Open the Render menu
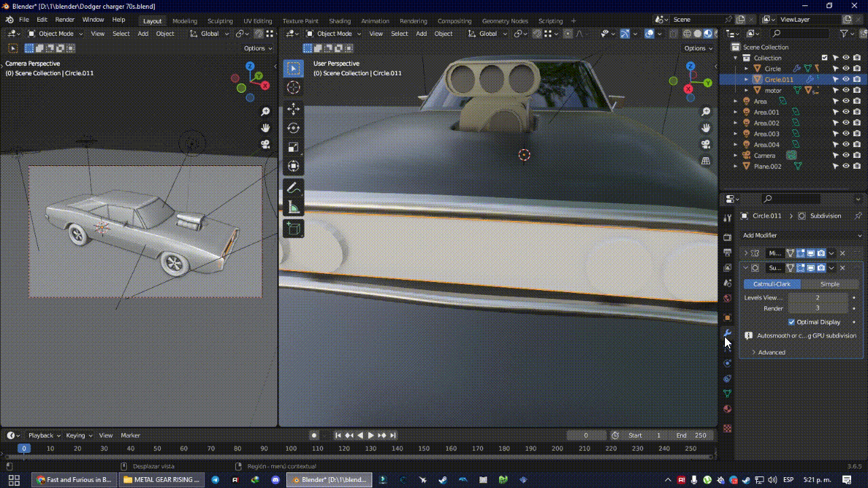Image resolution: width=868 pixels, height=488 pixels. (x=64, y=20)
